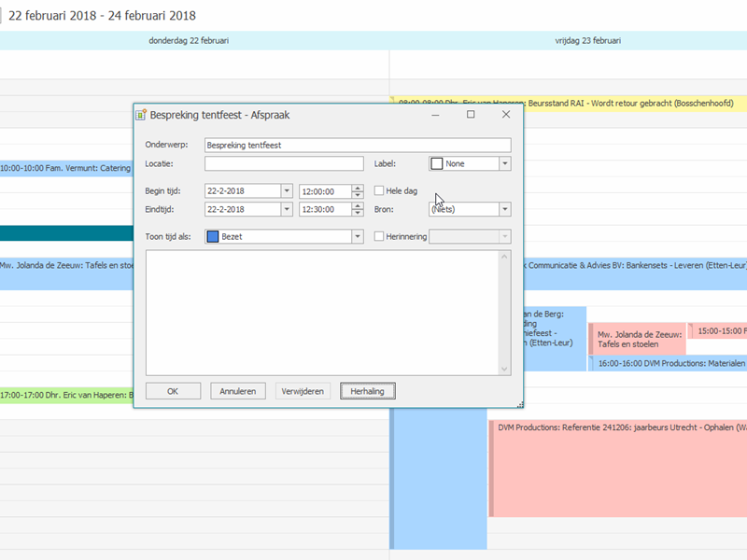Viewport: 747px width, 560px height.
Task: Click the Annuleren button
Action: coord(238,391)
